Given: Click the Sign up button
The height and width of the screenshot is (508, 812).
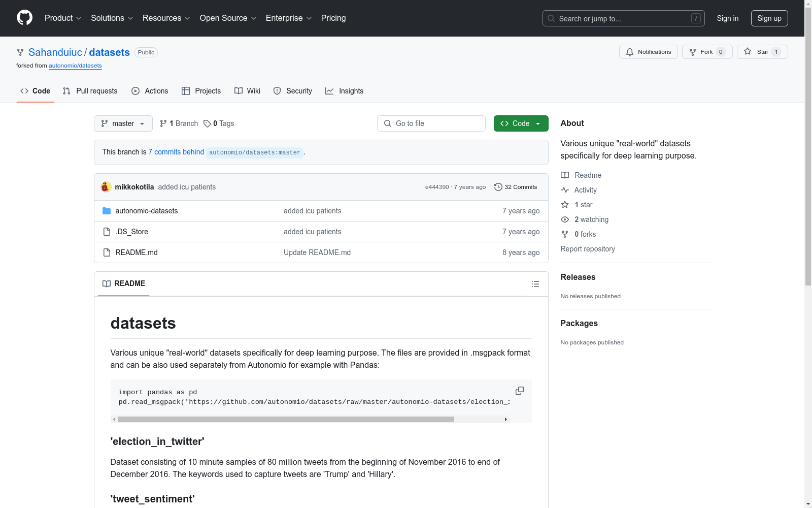Looking at the screenshot, I should coord(769,18).
